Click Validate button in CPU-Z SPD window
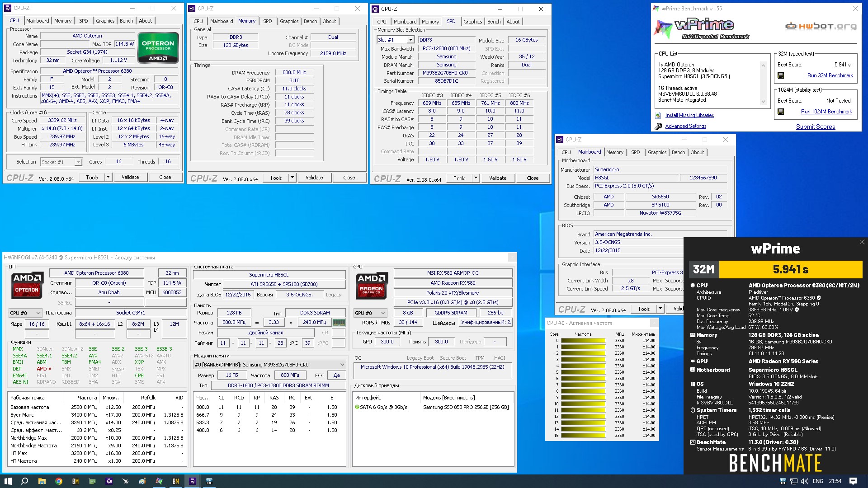 tap(498, 178)
